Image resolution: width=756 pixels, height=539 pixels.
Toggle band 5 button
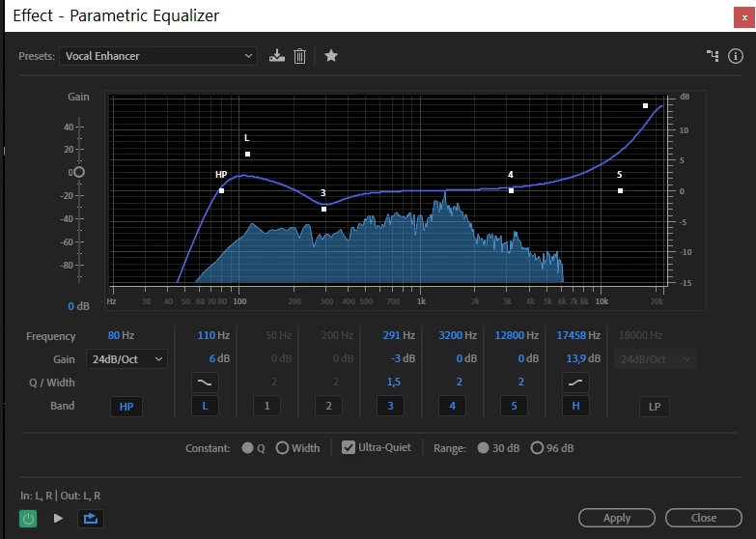pyautogui.click(x=514, y=406)
